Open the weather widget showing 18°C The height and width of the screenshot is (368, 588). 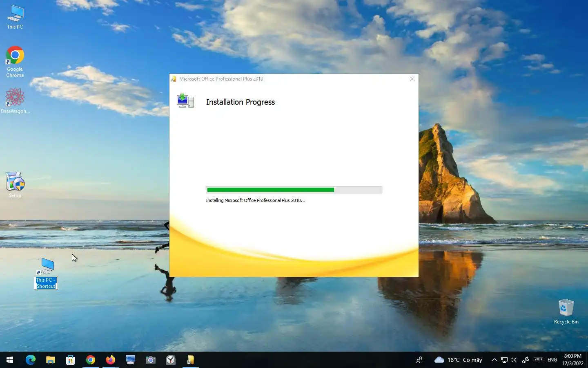pos(458,360)
